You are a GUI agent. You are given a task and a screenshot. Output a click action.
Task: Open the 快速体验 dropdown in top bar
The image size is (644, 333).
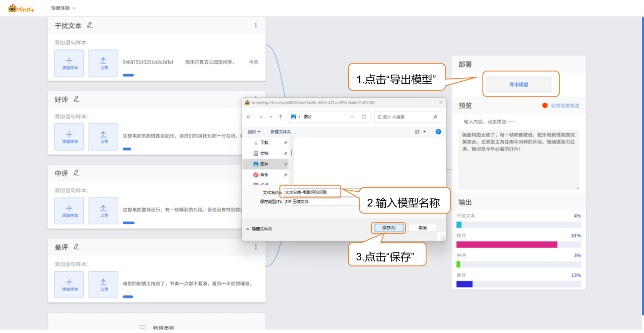pos(63,8)
